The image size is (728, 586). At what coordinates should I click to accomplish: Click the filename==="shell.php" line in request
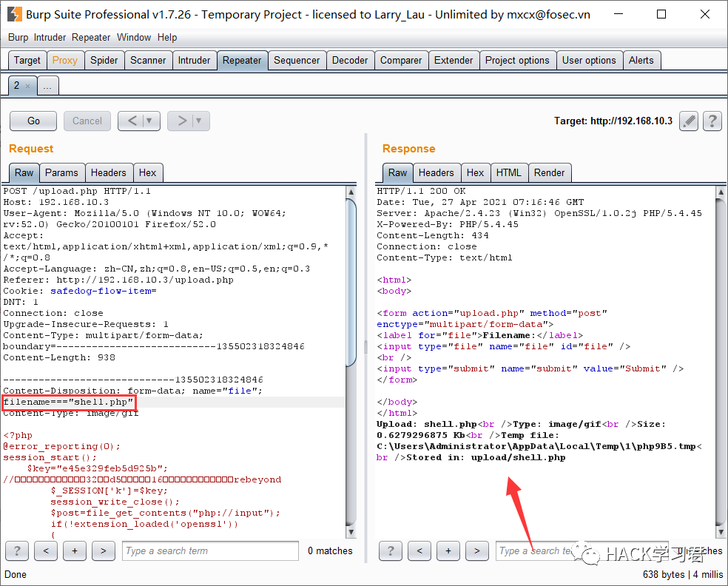[x=69, y=402]
